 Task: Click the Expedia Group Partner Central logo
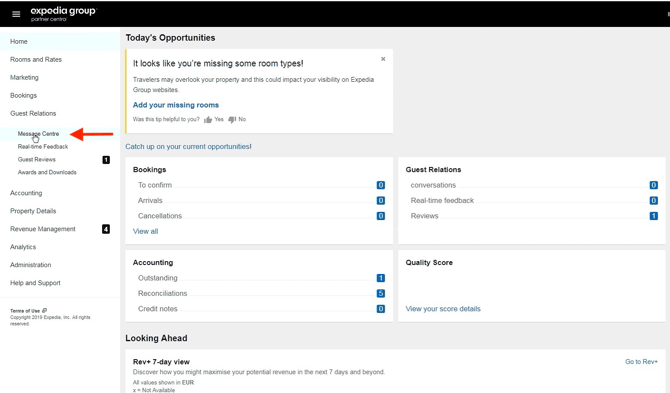[64, 14]
